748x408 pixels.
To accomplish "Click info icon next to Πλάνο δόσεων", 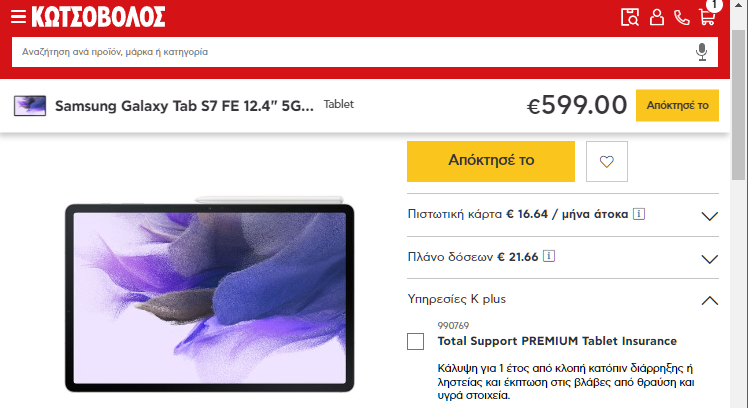I will pos(549,256).
